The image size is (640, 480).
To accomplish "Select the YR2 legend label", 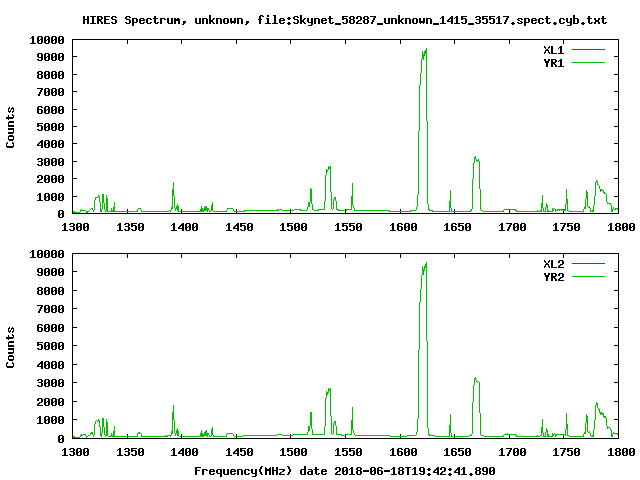I will tap(553, 277).
